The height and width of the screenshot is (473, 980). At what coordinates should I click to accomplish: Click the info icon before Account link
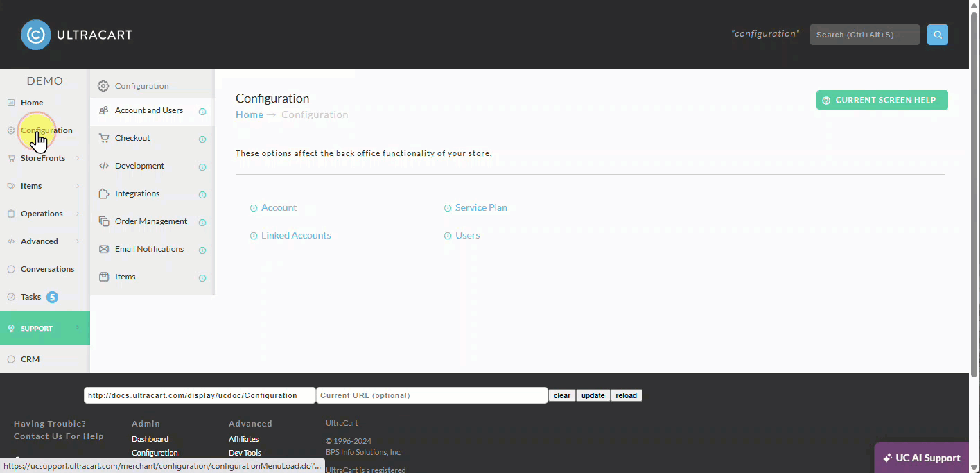(254, 208)
